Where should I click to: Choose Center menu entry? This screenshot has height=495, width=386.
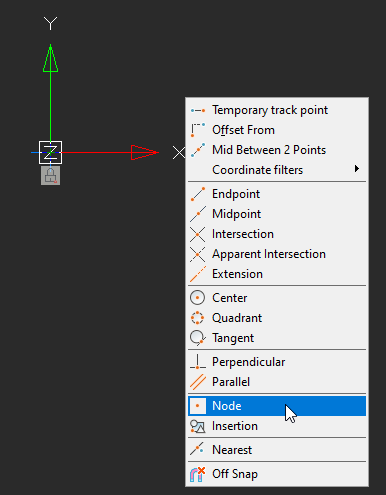[x=277, y=298]
